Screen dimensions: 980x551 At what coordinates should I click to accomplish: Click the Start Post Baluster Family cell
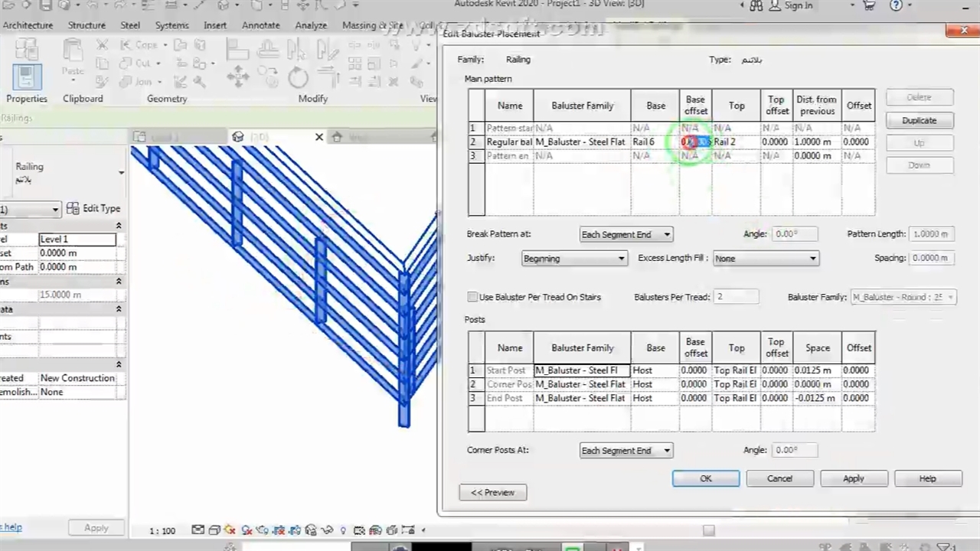[x=582, y=370]
